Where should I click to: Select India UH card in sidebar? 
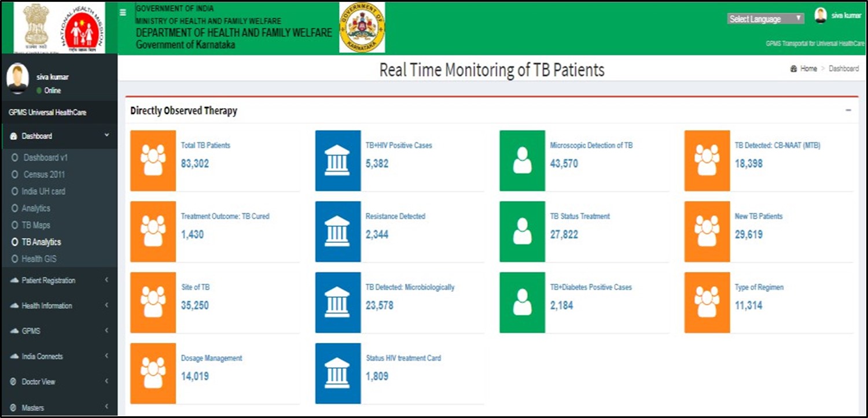[x=44, y=191]
